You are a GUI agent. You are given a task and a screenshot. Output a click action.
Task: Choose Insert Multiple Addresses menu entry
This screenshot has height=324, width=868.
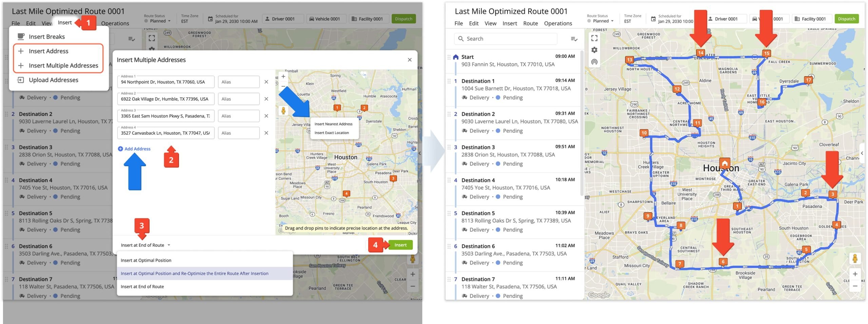(63, 65)
